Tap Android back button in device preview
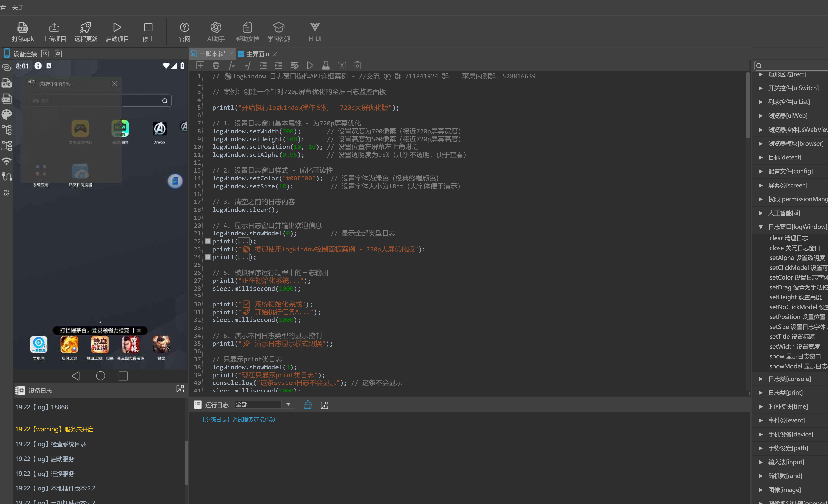This screenshot has height=504, width=828. point(76,376)
